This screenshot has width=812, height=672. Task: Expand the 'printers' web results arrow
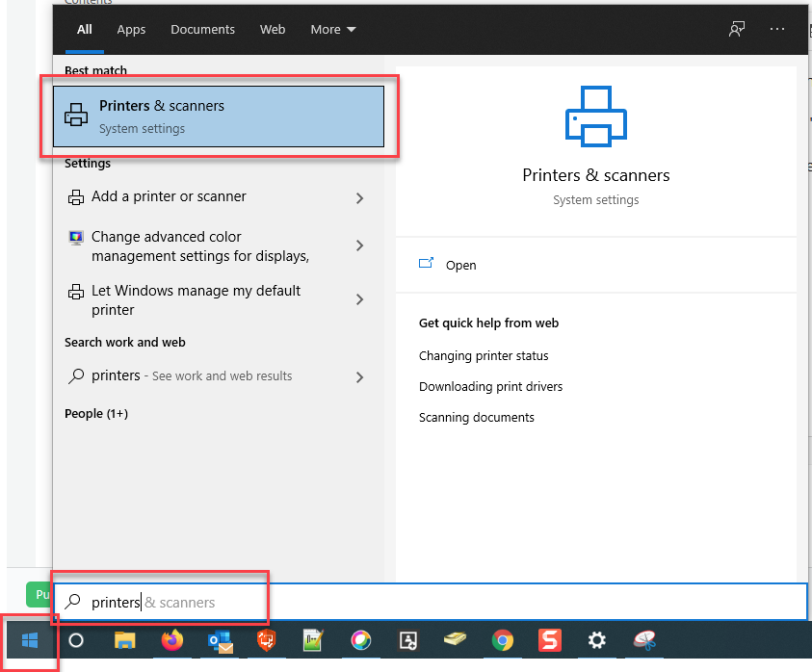pyautogui.click(x=359, y=377)
